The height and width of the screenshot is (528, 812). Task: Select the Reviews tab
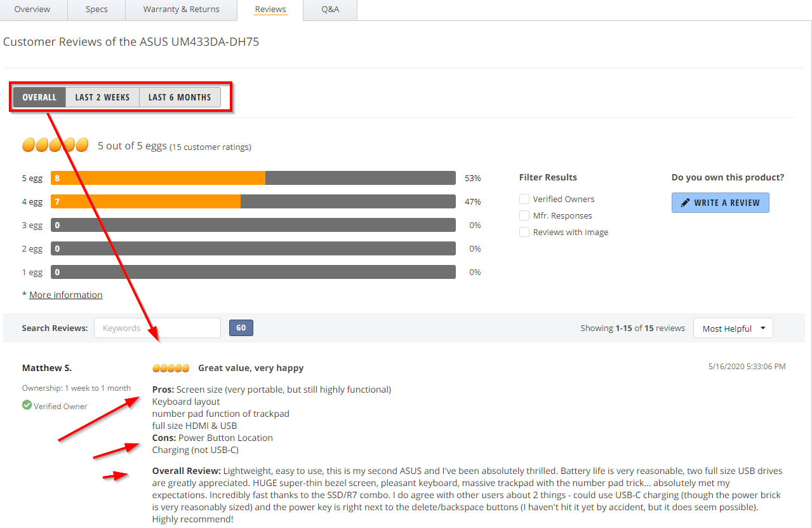click(x=270, y=10)
